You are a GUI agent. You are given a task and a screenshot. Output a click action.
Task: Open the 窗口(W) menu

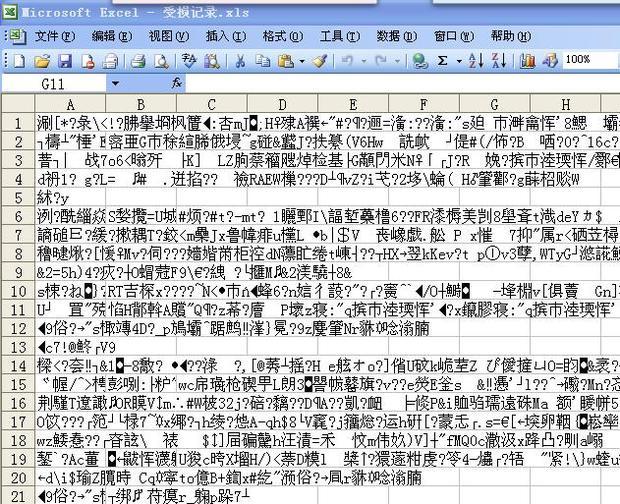[x=454, y=36]
